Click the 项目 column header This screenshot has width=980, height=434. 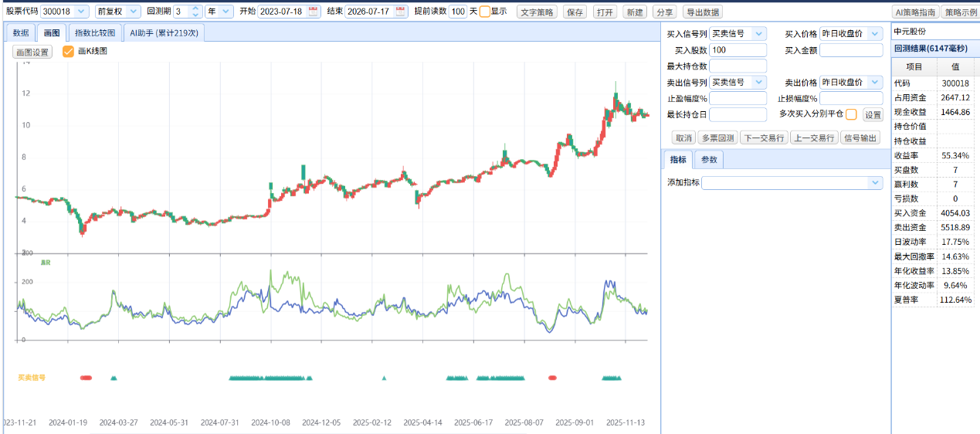click(914, 67)
